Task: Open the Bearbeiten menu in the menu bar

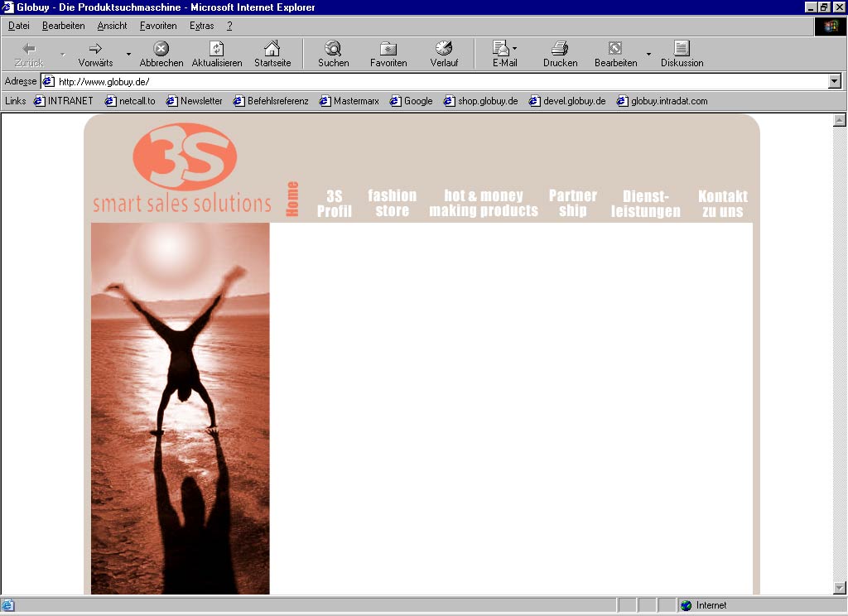Action: [x=63, y=26]
